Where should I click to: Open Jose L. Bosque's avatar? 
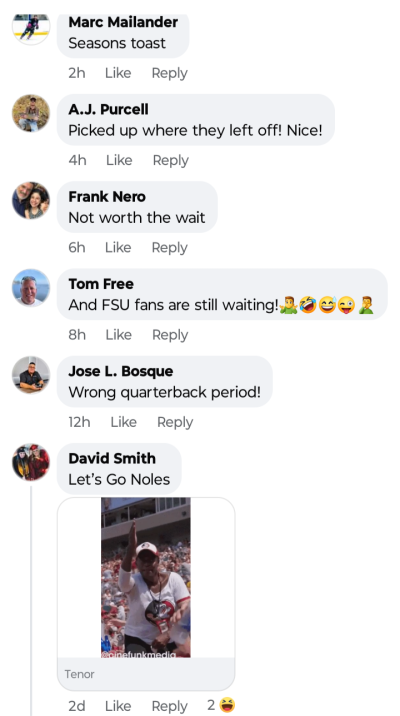pyautogui.click(x=31, y=374)
